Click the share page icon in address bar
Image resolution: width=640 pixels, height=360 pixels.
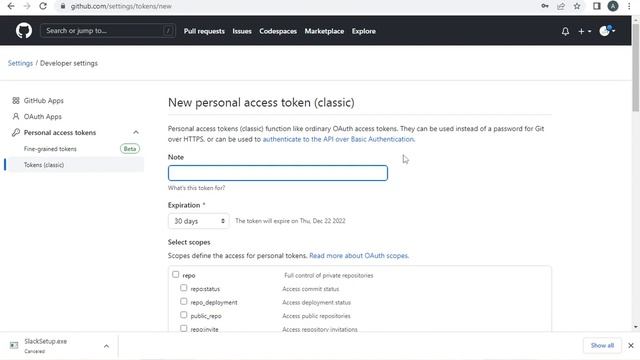pos(561,6)
